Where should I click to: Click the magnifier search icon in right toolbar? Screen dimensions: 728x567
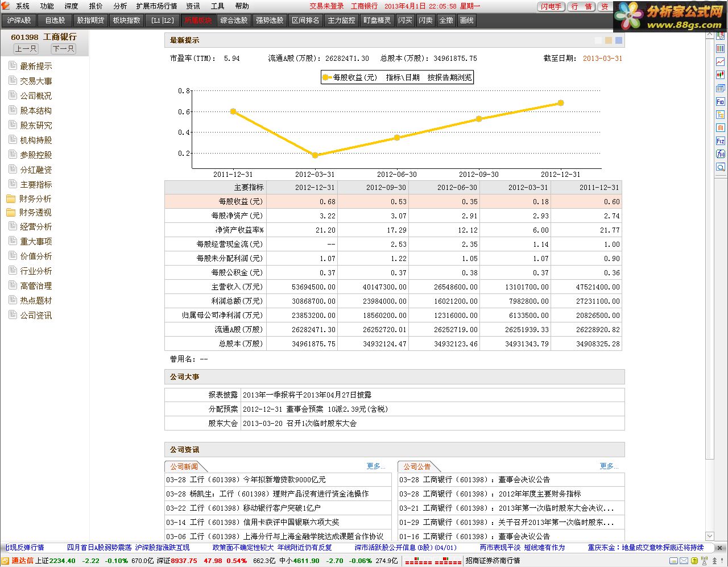pyautogui.click(x=720, y=167)
